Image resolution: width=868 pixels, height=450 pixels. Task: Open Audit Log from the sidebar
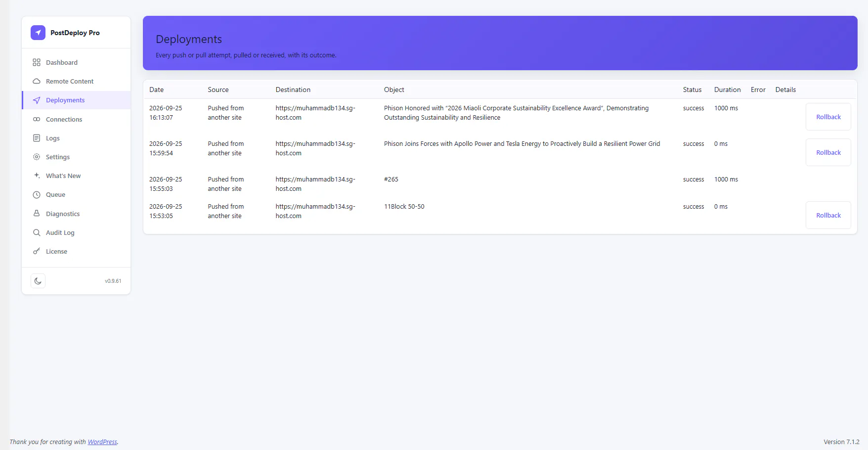pos(76,232)
